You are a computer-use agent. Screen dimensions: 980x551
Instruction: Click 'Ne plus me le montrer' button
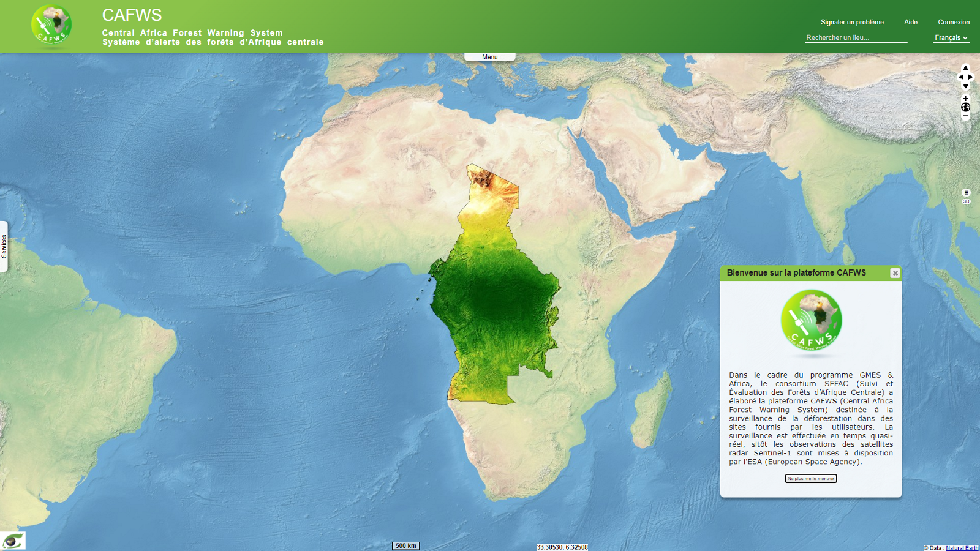pyautogui.click(x=810, y=479)
